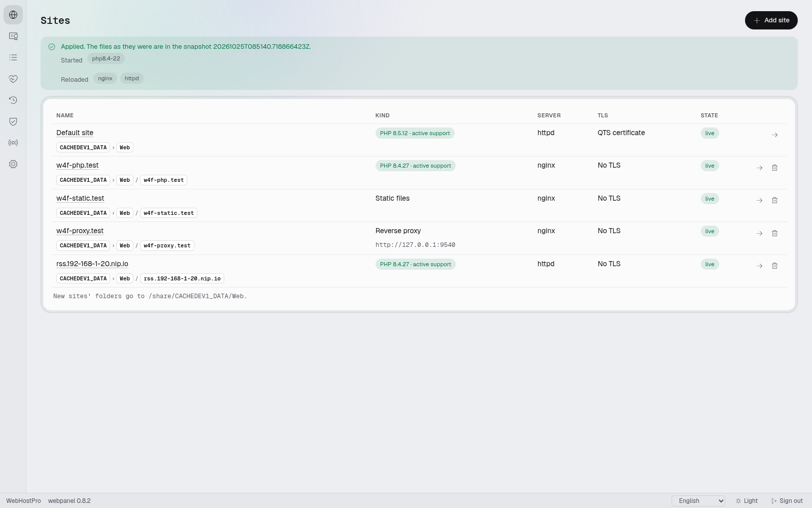This screenshot has width=812, height=508.
Task: Click the webpanel 0.8.2 version text
Action: click(x=70, y=501)
